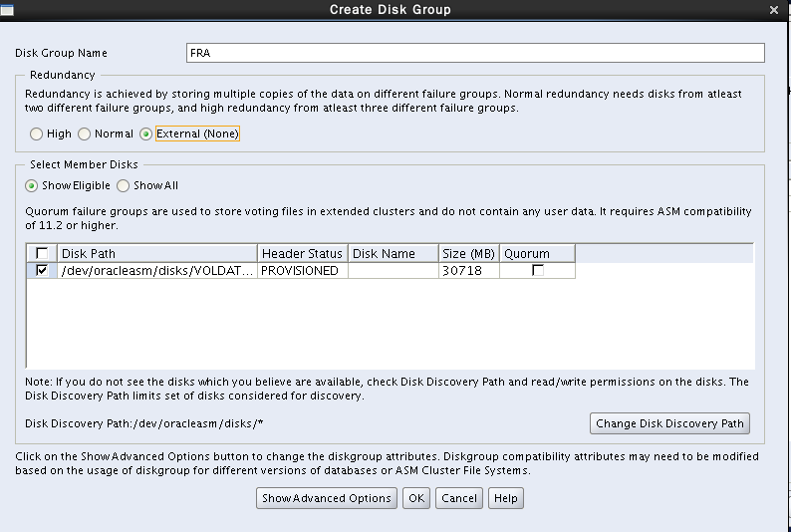Select High redundancy option
The height and width of the screenshot is (532, 791).
click(37, 133)
